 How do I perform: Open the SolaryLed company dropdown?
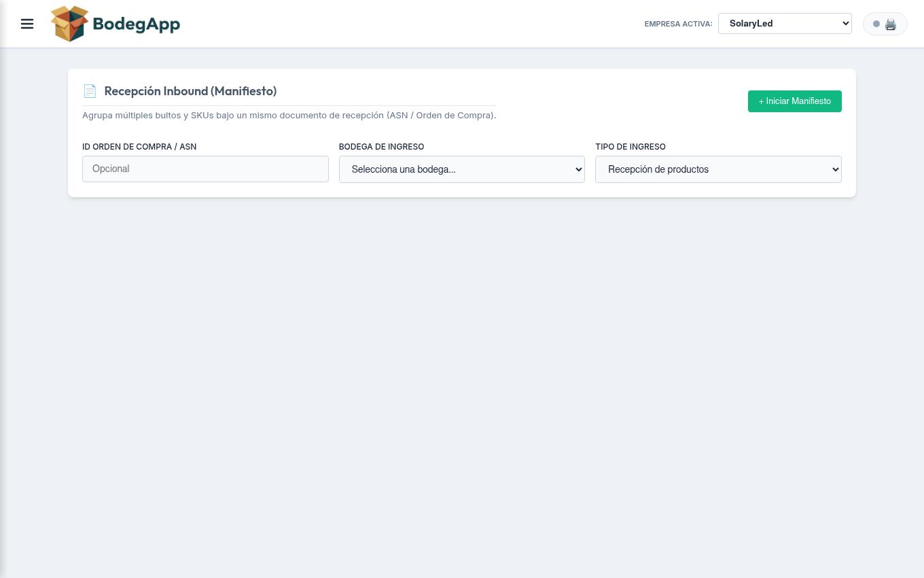coord(785,23)
